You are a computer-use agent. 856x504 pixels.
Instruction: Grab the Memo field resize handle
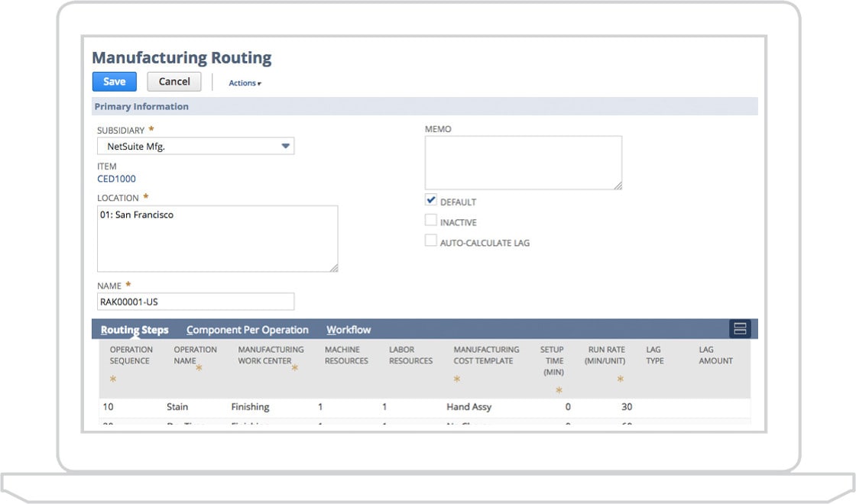click(618, 186)
